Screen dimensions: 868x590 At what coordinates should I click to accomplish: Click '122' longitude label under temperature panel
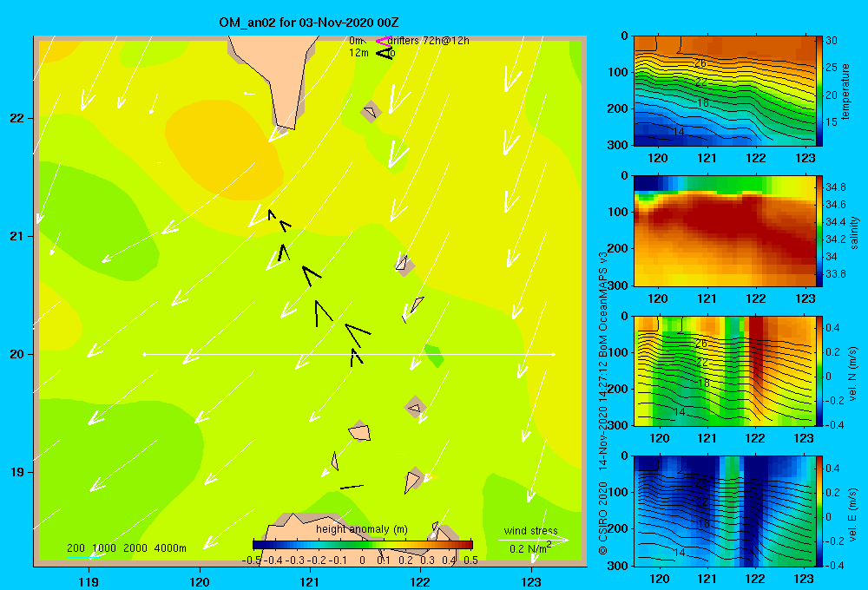point(756,158)
